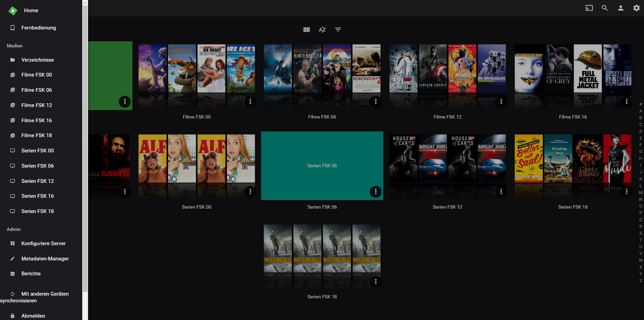Open more menu on Filme FSK 12 card
The image size is (644, 320).
pos(501,102)
